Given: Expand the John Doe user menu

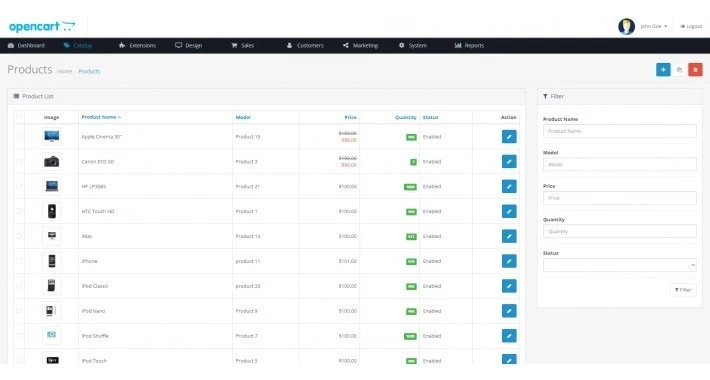Looking at the screenshot, I should (653, 27).
